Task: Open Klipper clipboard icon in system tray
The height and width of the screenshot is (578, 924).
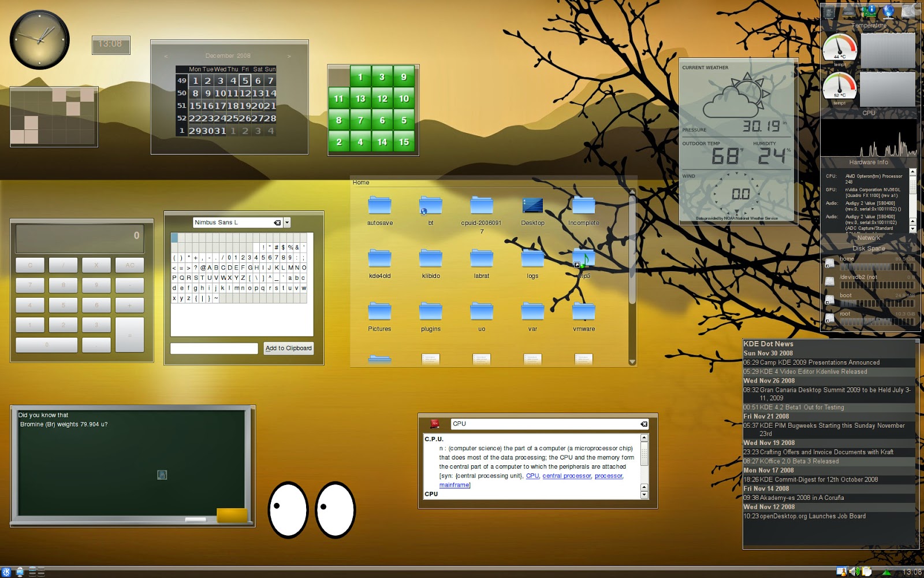Action: pos(867,571)
